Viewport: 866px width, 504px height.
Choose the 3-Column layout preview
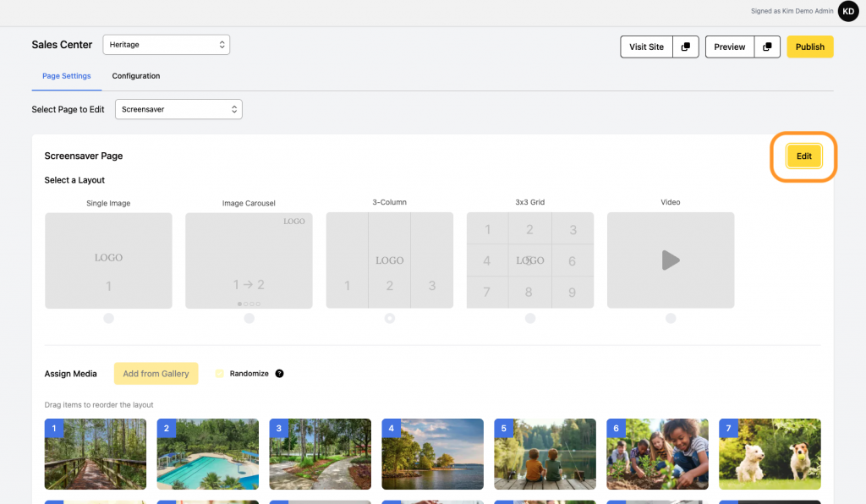click(x=390, y=260)
